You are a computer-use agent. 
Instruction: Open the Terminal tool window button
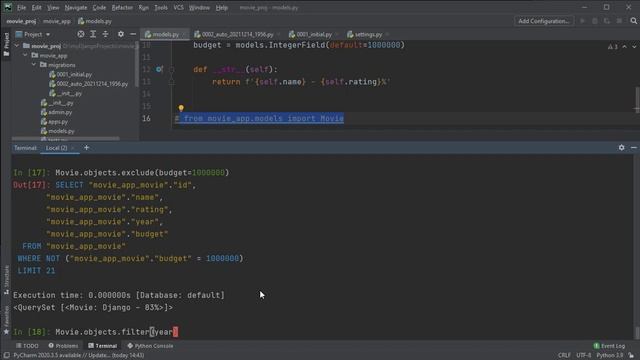(102, 346)
